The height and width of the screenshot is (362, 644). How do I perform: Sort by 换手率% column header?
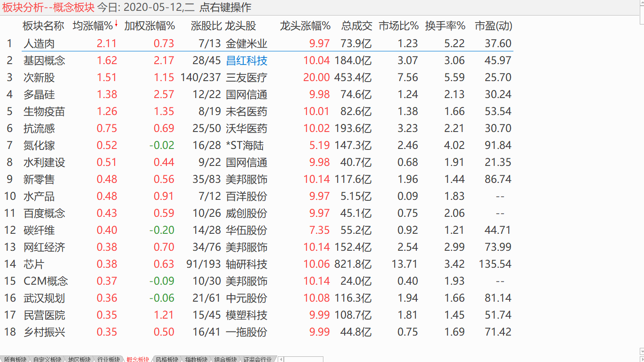coord(445,26)
